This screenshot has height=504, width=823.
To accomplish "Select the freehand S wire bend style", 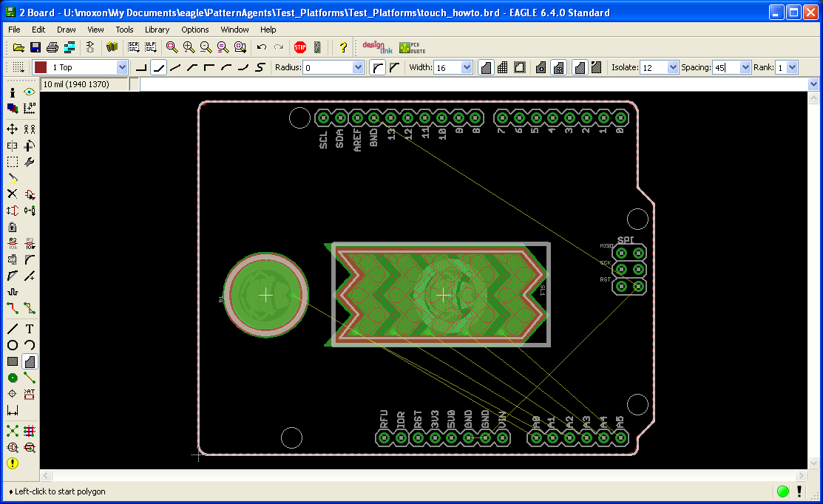I will [260, 67].
